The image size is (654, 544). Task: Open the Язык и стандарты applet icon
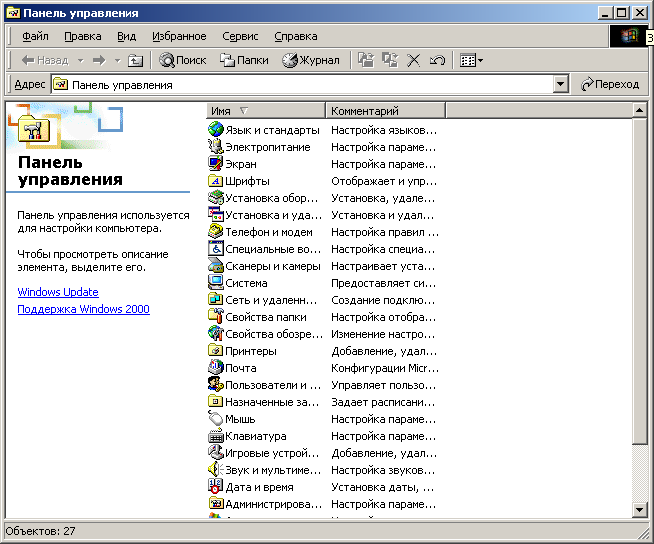point(216,129)
